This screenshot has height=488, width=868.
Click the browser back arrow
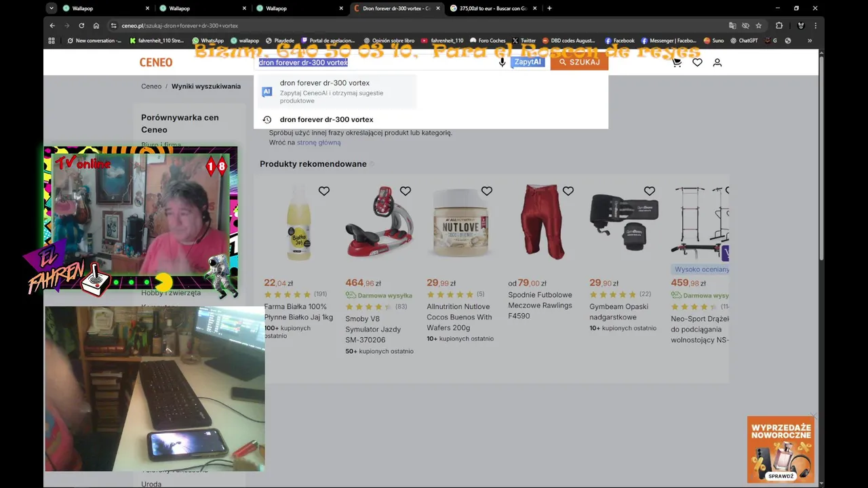pyautogui.click(x=52, y=26)
